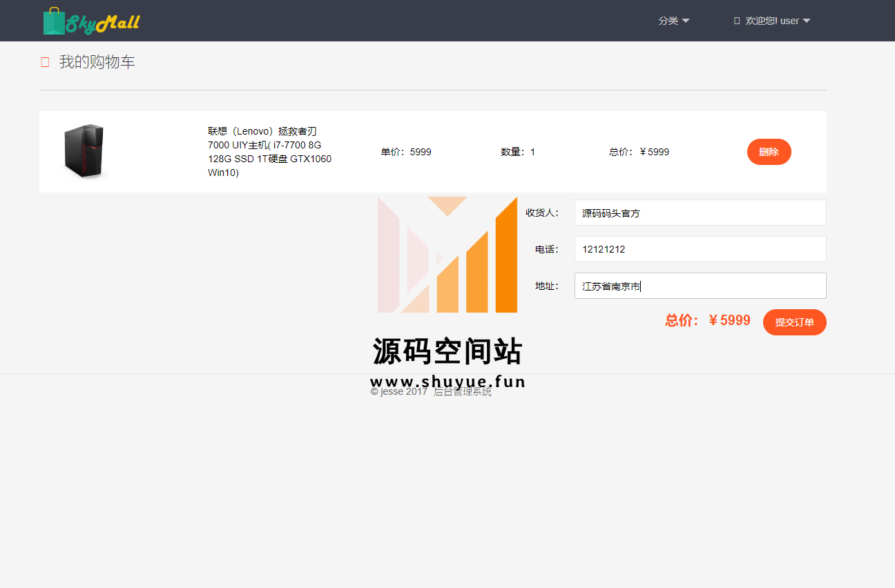Screen dimensions: 895x588
Task: Focus the 电话 phone number field
Action: [700, 249]
